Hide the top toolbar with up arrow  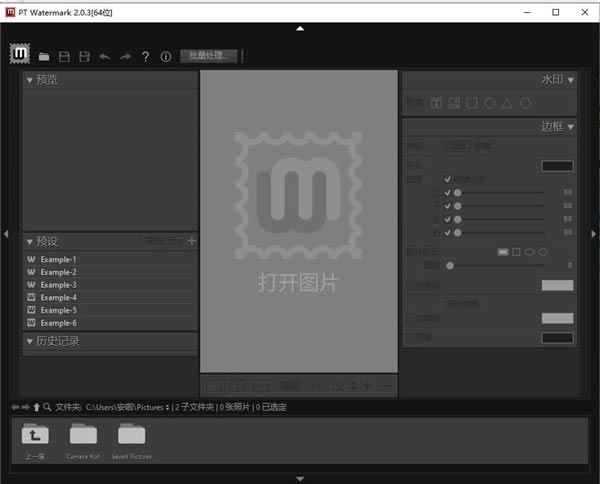coord(300,28)
